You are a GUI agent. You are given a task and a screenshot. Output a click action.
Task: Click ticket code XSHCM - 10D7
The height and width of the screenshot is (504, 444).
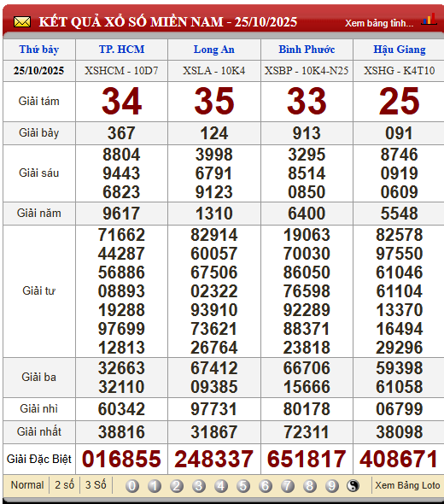(x=121, y=70)
